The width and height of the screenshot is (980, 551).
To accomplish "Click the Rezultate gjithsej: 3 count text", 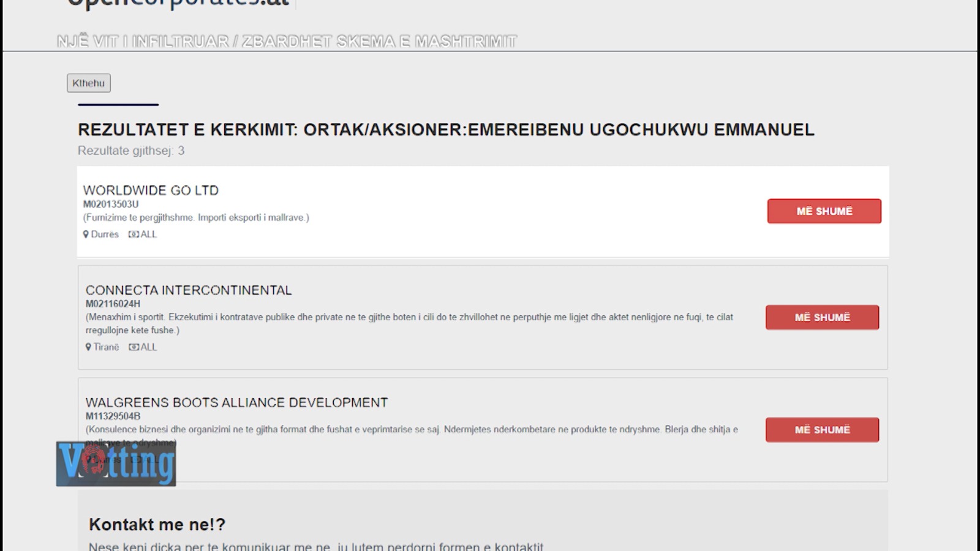I will click(x=130, y=151).
